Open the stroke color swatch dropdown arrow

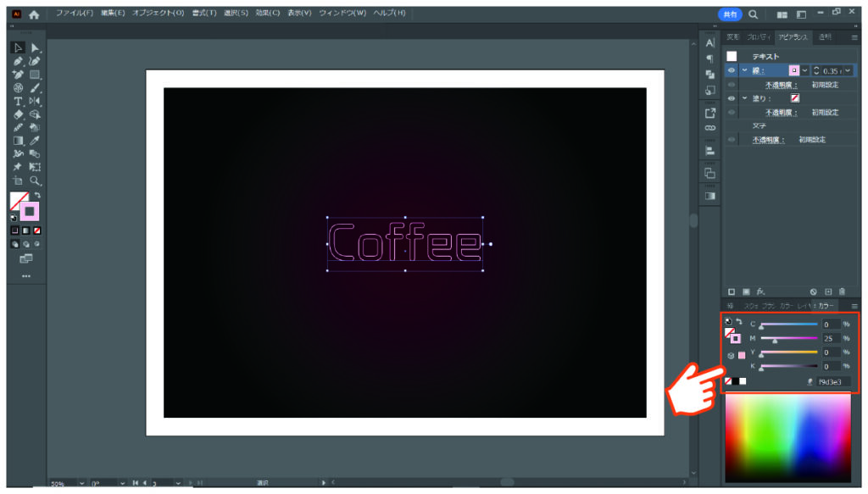(805, 70)
